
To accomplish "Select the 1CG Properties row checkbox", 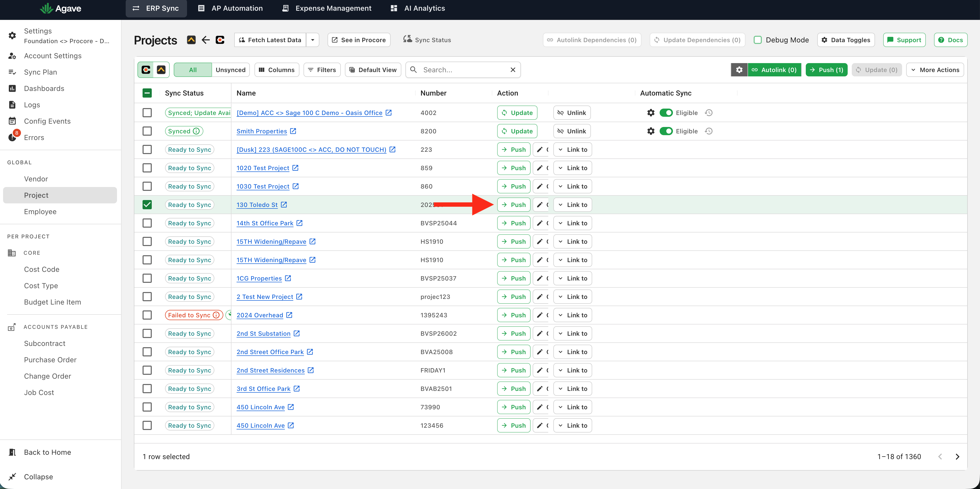I will tap(147, 278).
